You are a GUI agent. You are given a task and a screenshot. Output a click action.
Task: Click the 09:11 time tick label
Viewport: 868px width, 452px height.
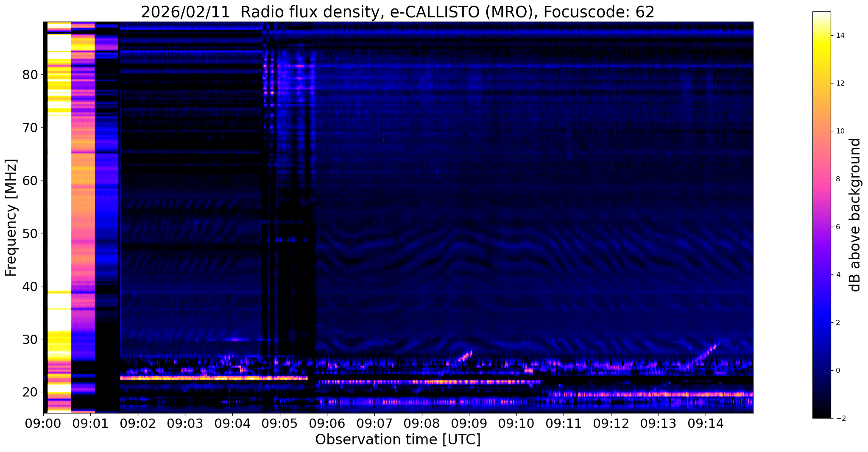coord(564,423)
